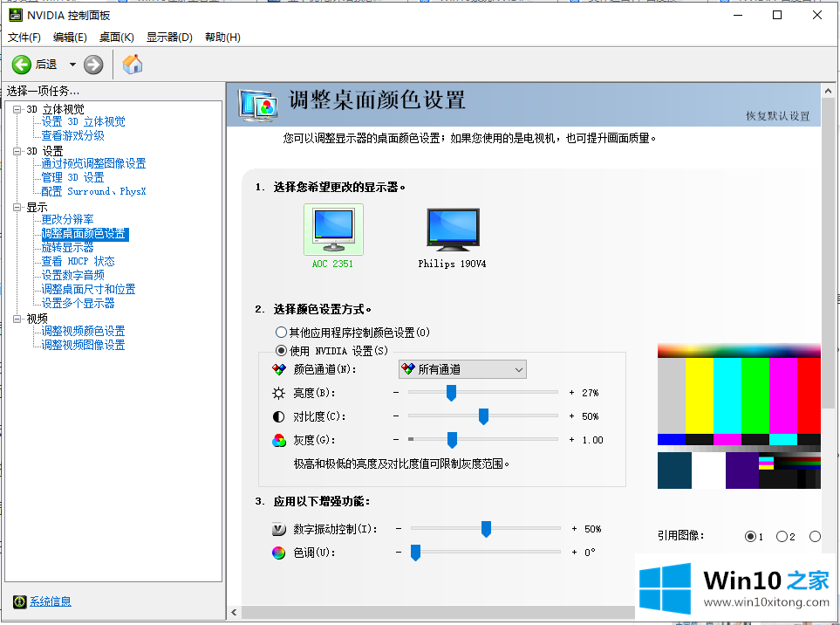
Task: Select 调整桌面颜色设置 in task tree
Action: (85, 234)
